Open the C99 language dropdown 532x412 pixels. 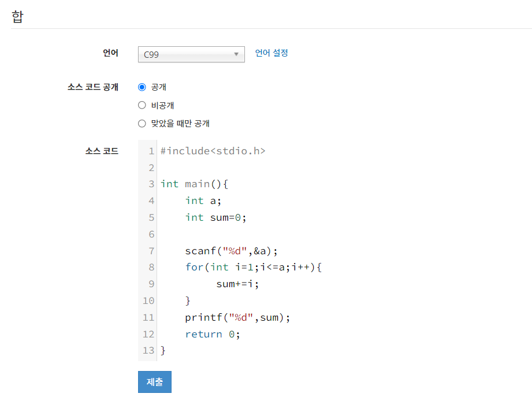[x=191, y=54]
